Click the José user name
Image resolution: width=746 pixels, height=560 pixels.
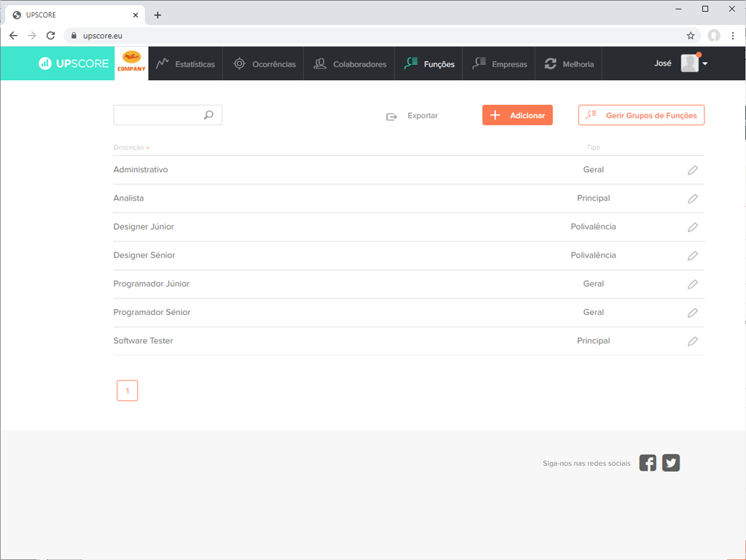[663, 63]
